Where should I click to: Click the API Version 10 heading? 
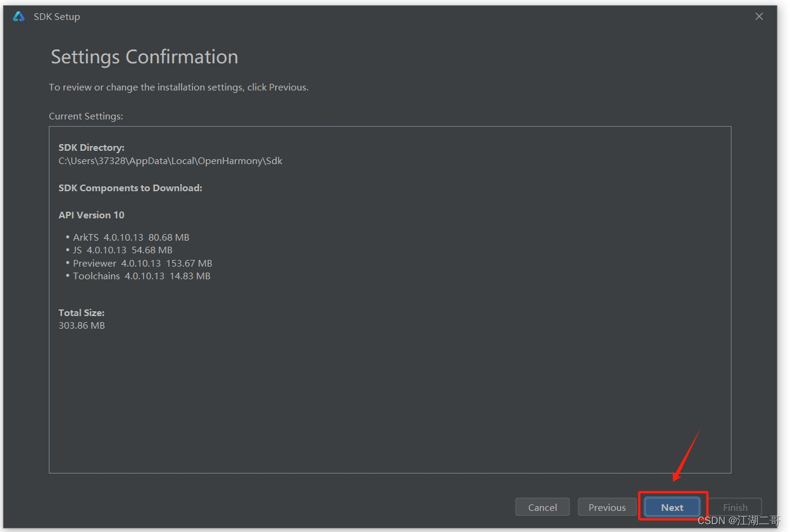[92, 215]
